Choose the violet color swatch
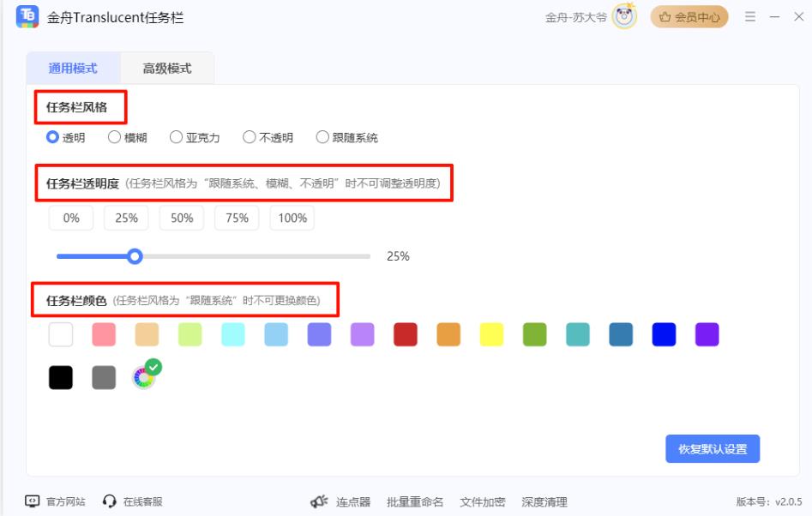This screenshot has height=516, width=812. (x=707, y=334)
